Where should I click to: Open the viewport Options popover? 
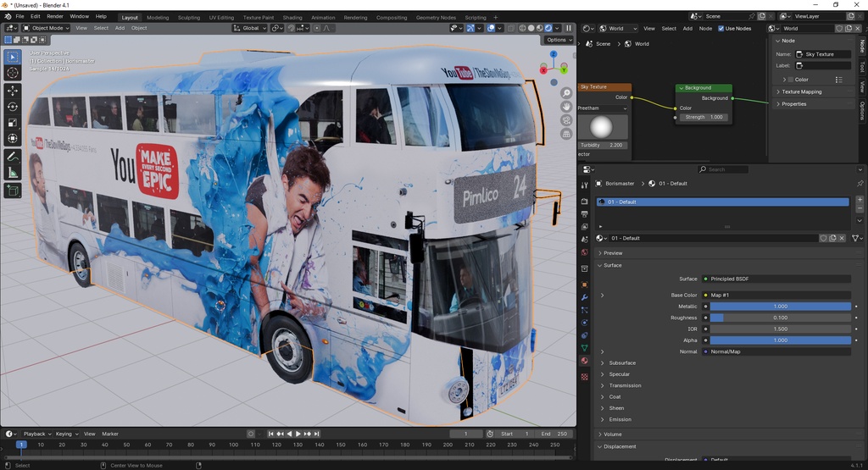point(556,40)
